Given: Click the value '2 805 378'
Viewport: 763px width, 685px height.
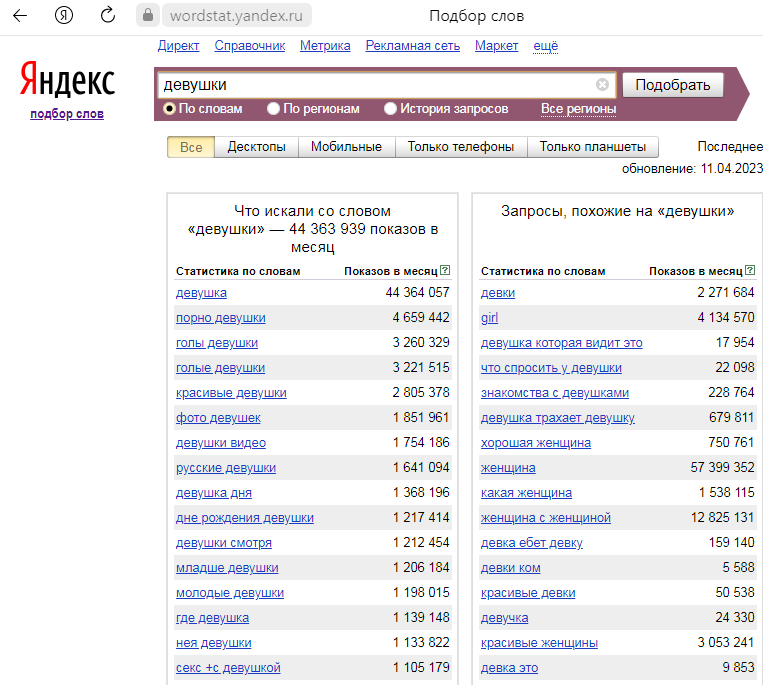Looking at the screenshot, I should [421, 393].
